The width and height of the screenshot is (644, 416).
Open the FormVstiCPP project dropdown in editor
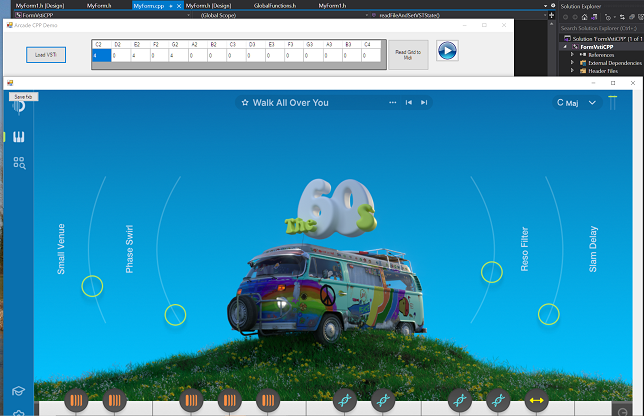click(x=103, y=16)
